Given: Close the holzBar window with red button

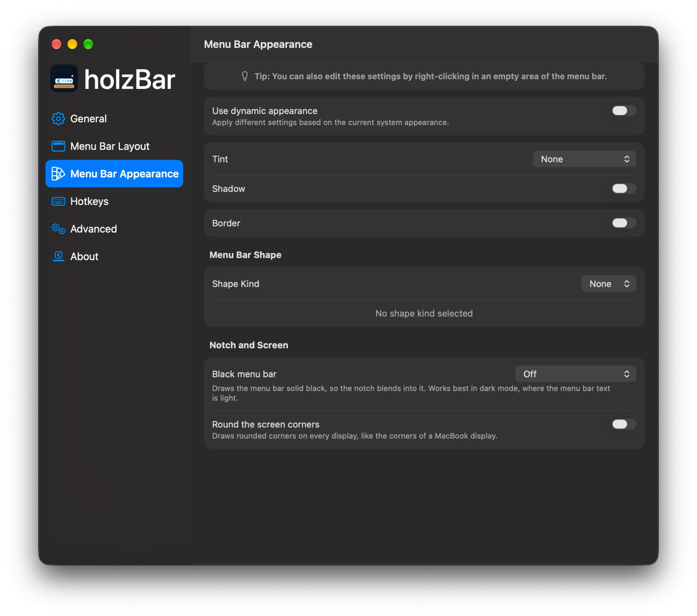Looking at the screenshot, I should [56, 44].
